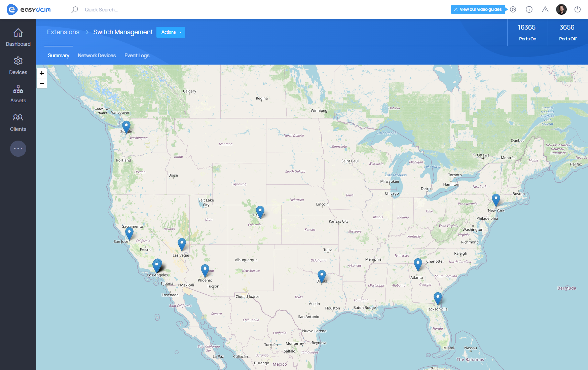Click the Houston label on map
Screen dimensions: 588x370
(333, 308)
